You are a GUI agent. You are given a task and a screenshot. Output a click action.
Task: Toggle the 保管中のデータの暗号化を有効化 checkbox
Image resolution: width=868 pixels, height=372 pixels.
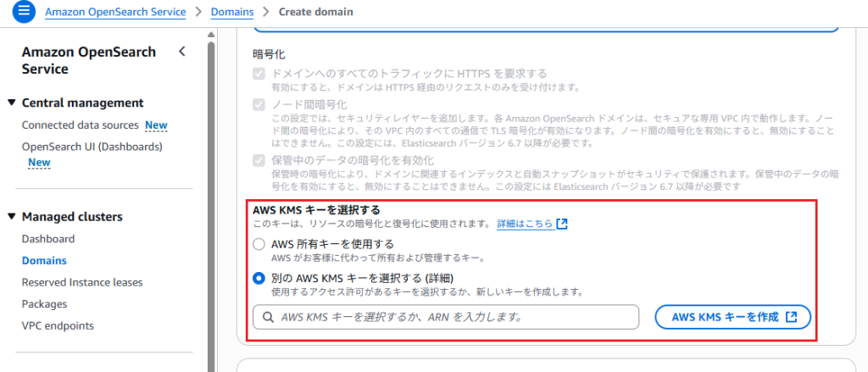point(259,160)
